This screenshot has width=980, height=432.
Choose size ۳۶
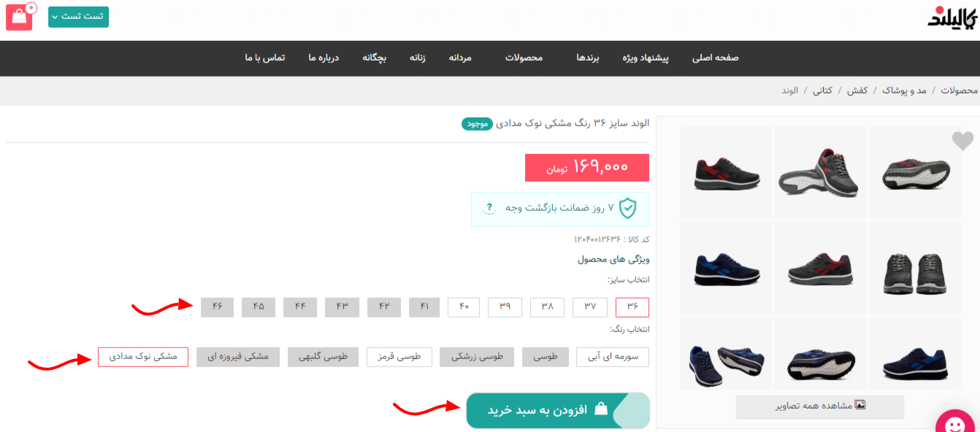(x=632, y=307)
